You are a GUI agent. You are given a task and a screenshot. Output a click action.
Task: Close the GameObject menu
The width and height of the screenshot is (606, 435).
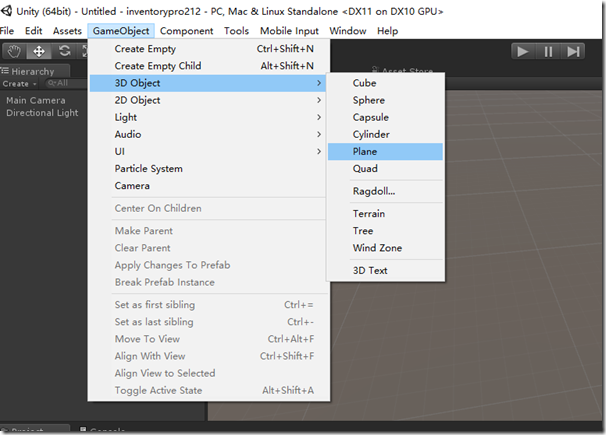[x=121, y=31]
